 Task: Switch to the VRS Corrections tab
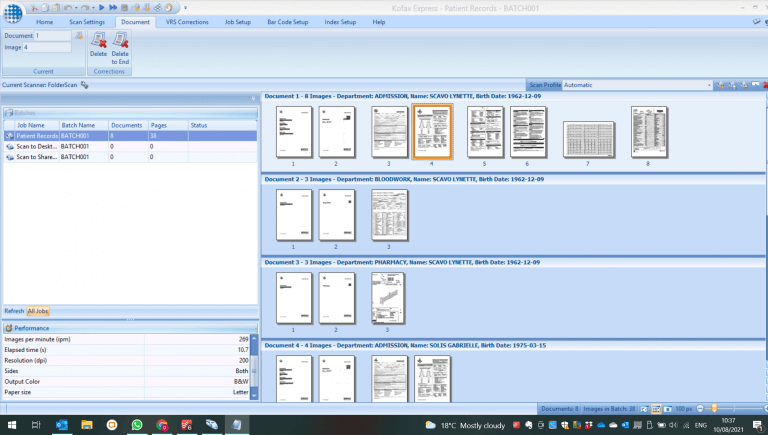tap(186, 21)
